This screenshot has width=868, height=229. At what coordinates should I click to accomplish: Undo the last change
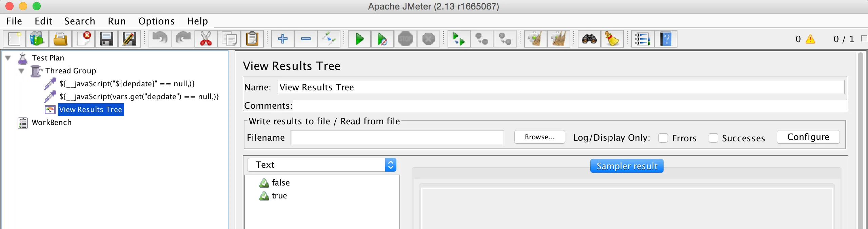[x=160, y=39]
